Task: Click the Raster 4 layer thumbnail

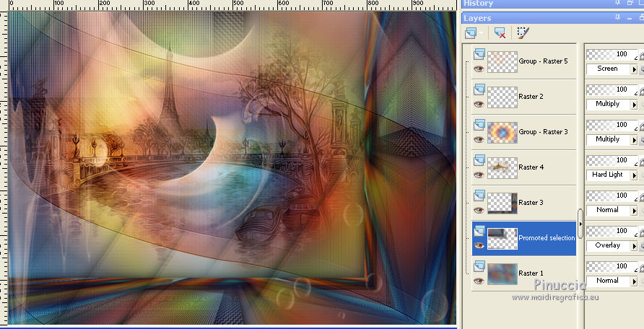Action: click(x=502, y=167)
